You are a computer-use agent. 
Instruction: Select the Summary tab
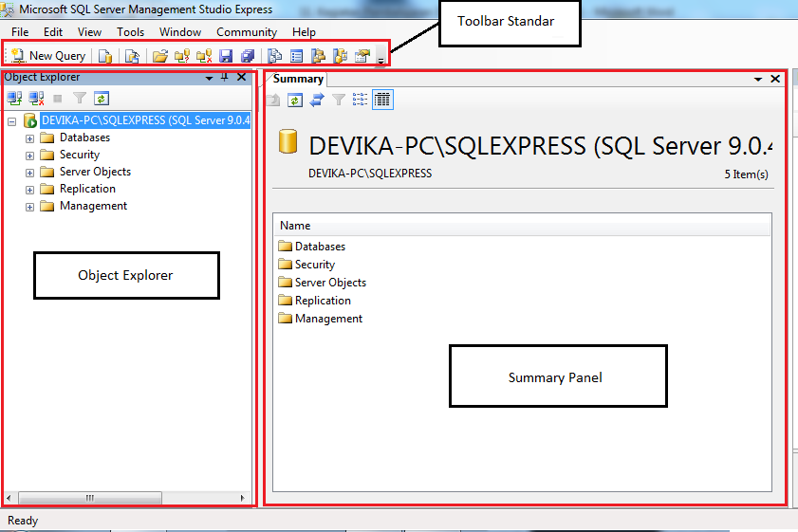point(298,79)
